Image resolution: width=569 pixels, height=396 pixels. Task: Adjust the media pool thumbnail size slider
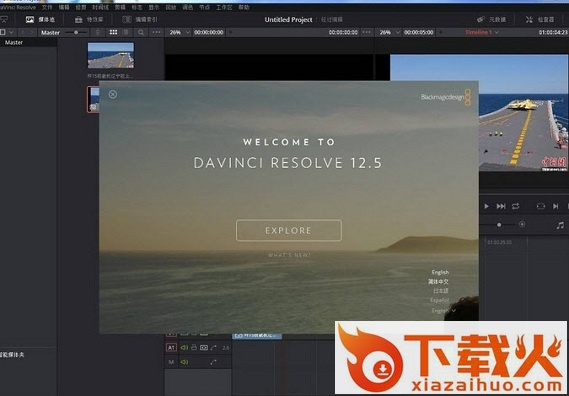pyautogui.click(x=76, y=32)
